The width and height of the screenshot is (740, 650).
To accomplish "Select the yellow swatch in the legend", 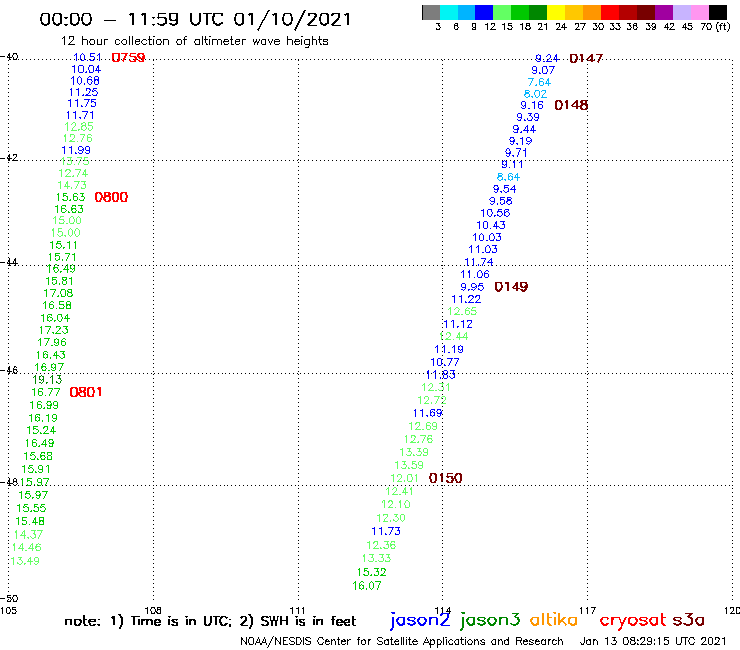I will 556,12.
